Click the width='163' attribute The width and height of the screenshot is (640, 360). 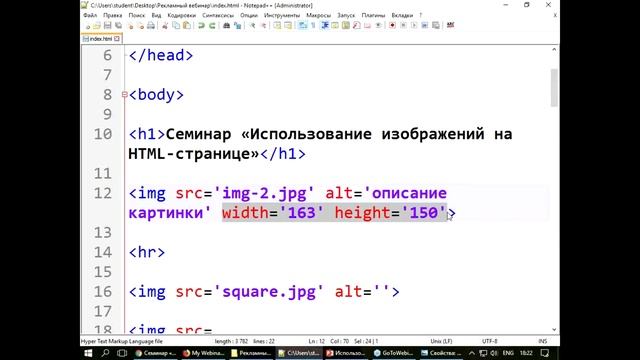click(x=273, y=213)
